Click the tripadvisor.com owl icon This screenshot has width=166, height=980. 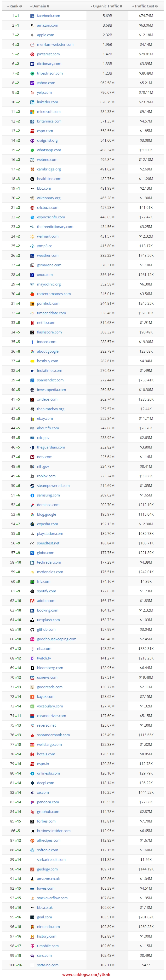pyautogui.click(x=32, y=73)
